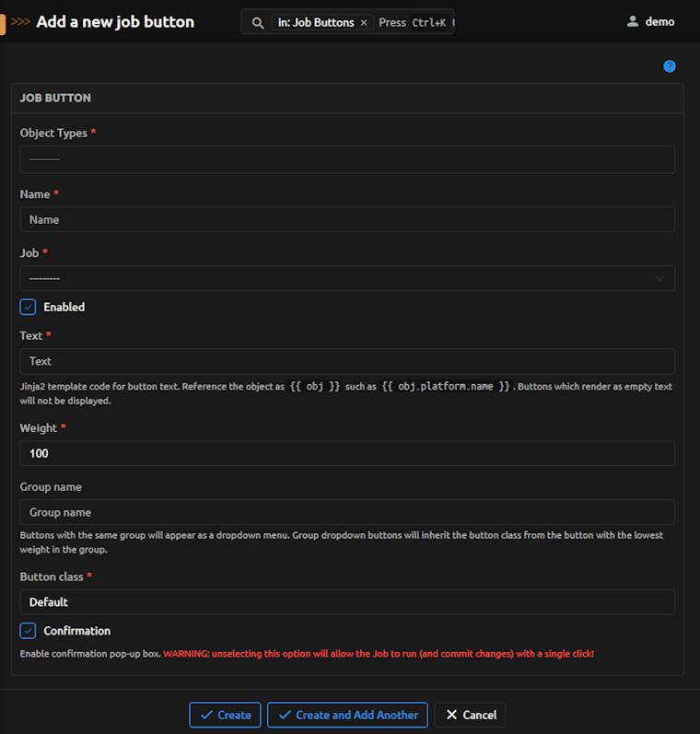Image resolution: width=700 pixels, height=734 pixels.
Task: Open the demo user menu
Action: (x=659, y=21)
